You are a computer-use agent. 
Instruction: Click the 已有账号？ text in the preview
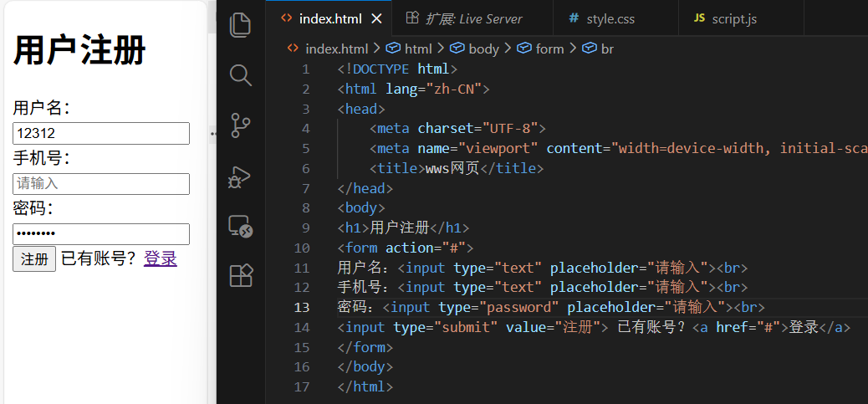tap(99, 258)
